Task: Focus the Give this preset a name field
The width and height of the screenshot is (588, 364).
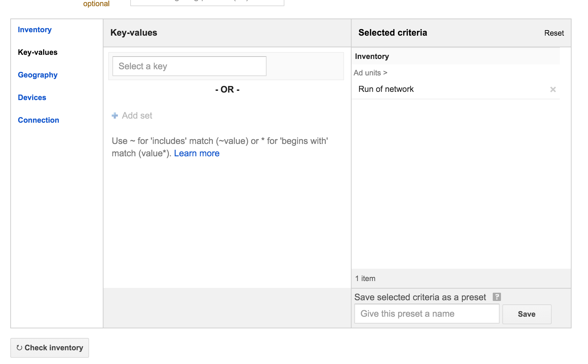Action: point(427,314)
